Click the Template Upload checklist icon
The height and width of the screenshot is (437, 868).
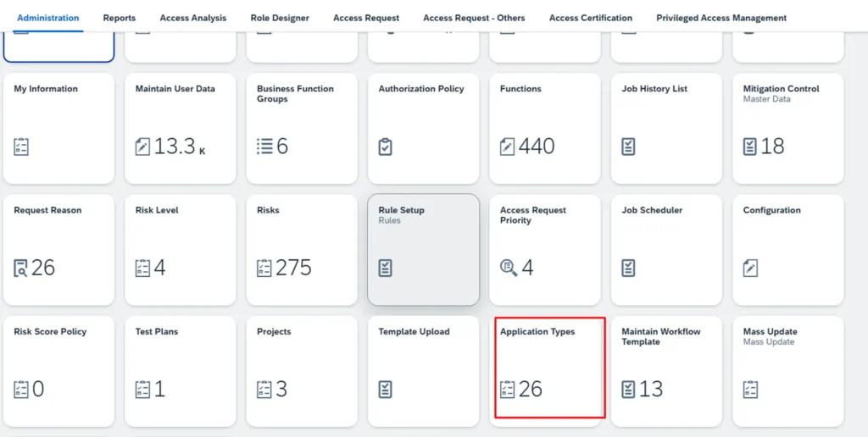click(386, 390)
